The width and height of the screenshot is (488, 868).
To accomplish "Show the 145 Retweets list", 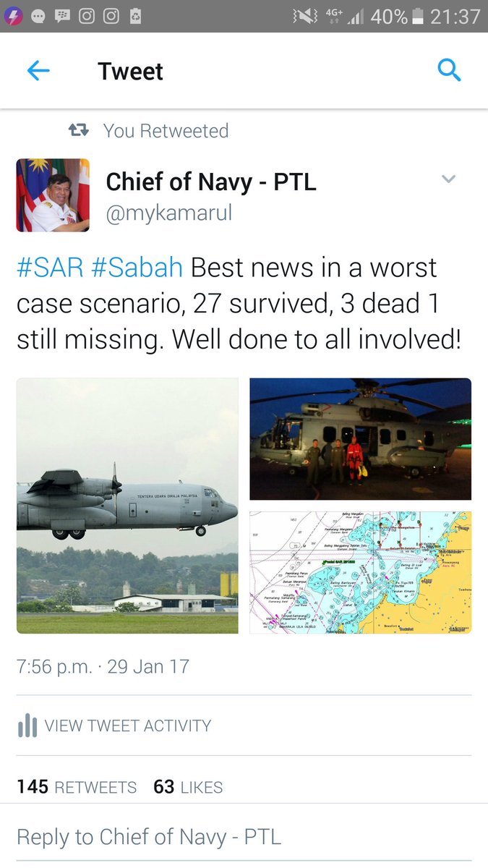I will pyautogui.click(x=77, y=787).
